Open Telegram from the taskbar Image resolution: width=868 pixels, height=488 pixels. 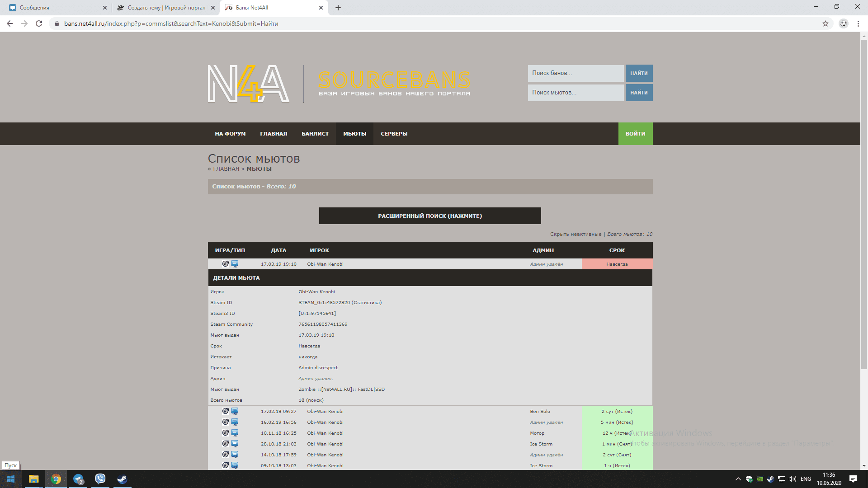pyautogui.click(x=78, y=479)
